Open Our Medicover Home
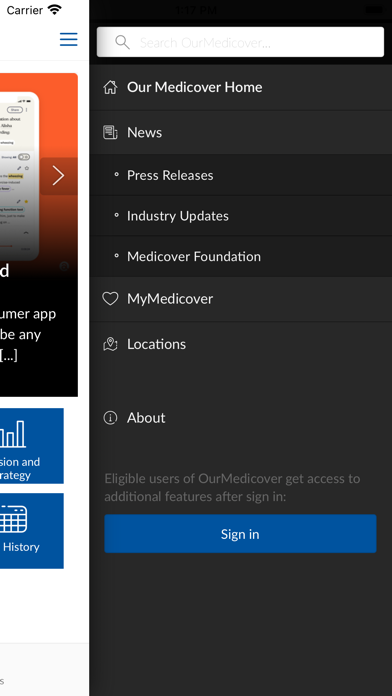 (x=241, y=87)
